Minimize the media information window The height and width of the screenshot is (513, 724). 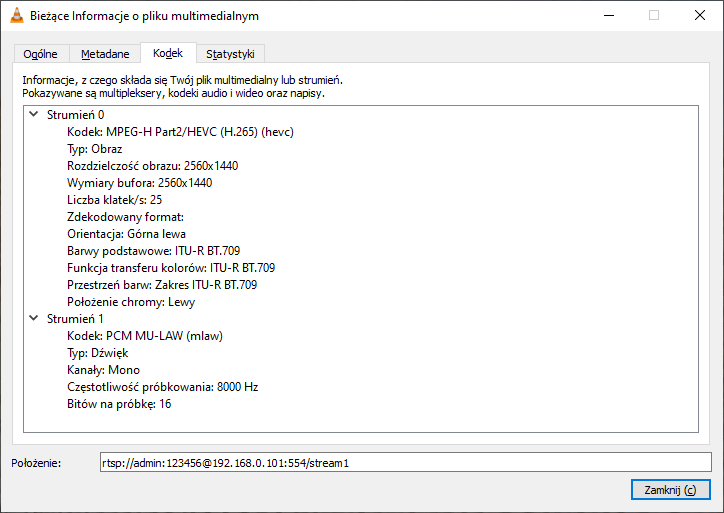click(x=609, y=15)
